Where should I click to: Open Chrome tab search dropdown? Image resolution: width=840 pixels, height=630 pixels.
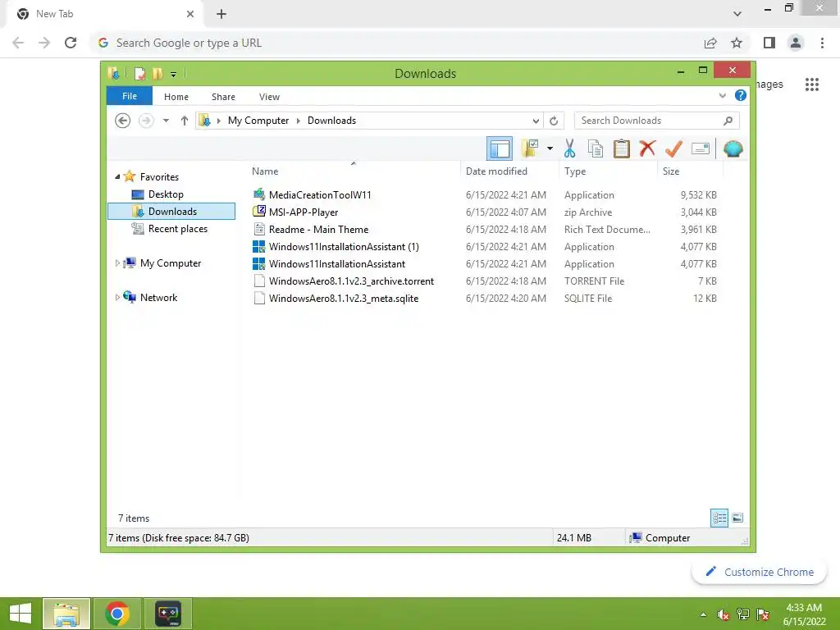737,14
